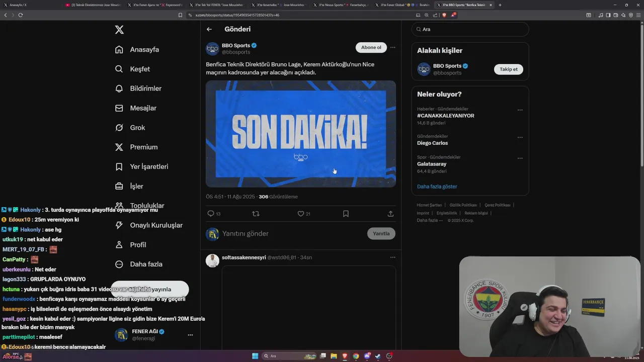Bookmark page icon in address bar
644x362 pixels.
(x=180, y=15)
